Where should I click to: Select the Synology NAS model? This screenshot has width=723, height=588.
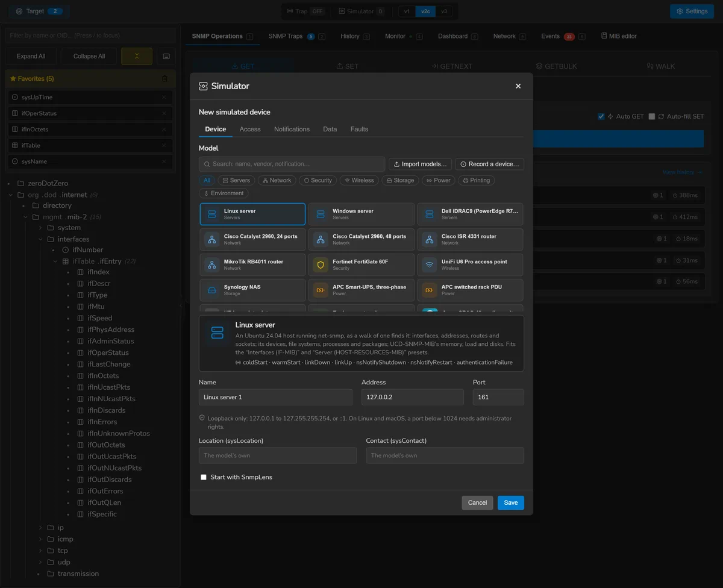pos(252,290)
